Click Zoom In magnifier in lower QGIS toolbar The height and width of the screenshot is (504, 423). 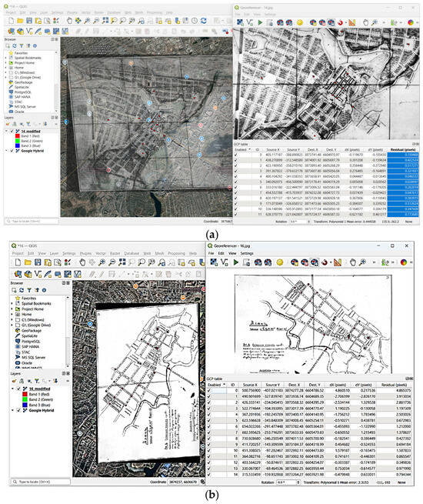(102, 262)
